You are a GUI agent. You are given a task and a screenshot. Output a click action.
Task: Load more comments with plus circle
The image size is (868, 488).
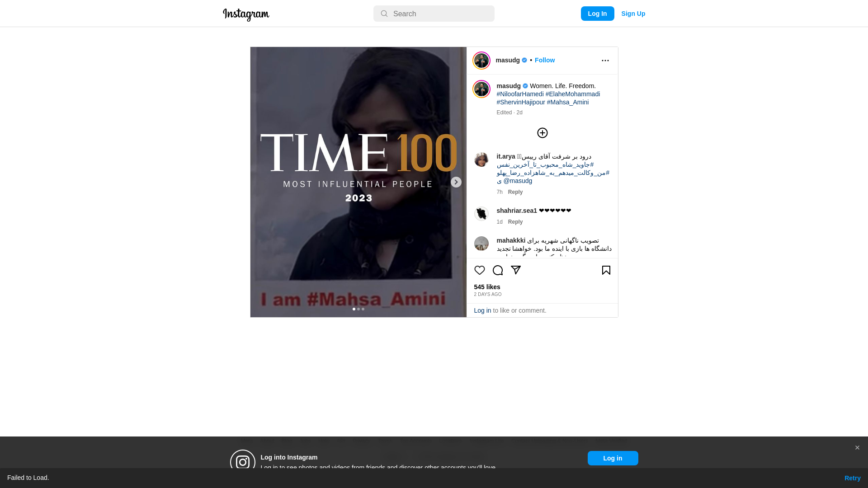pos(542,133)
